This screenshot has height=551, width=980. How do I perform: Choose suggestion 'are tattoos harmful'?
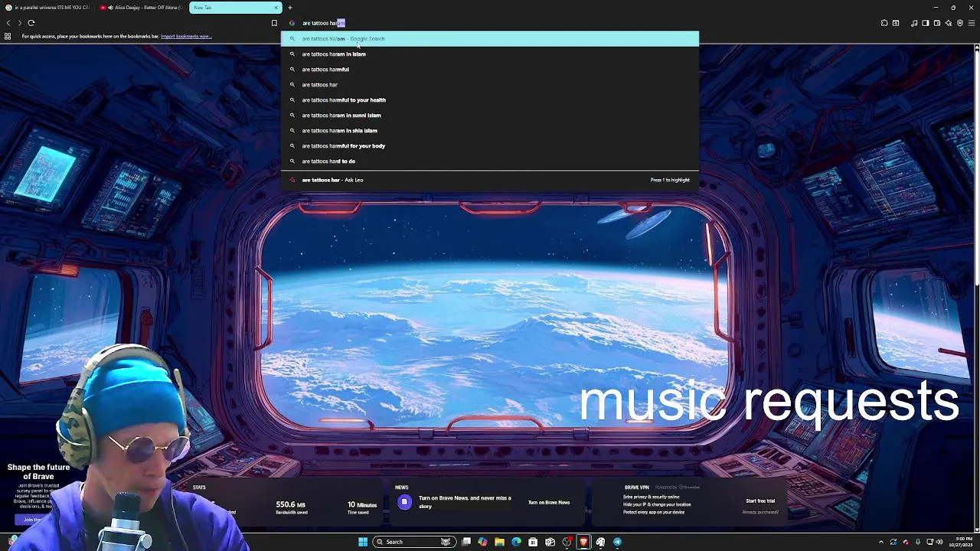[490, 69]
